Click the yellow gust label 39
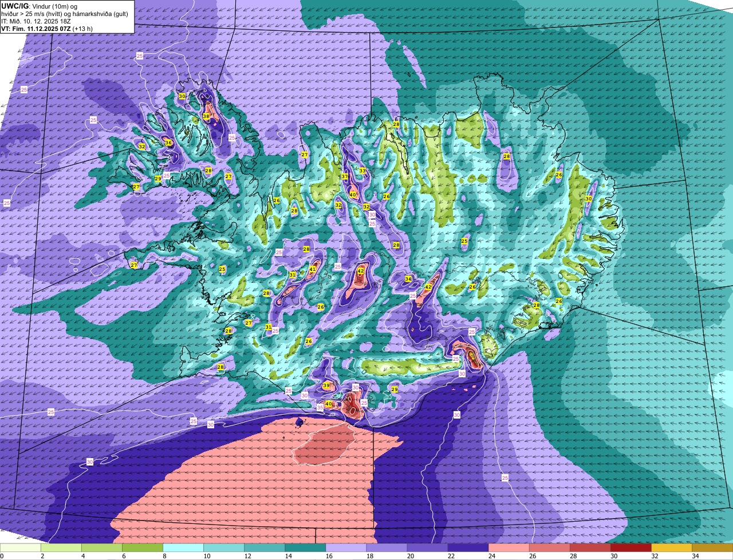 (326, 386)
